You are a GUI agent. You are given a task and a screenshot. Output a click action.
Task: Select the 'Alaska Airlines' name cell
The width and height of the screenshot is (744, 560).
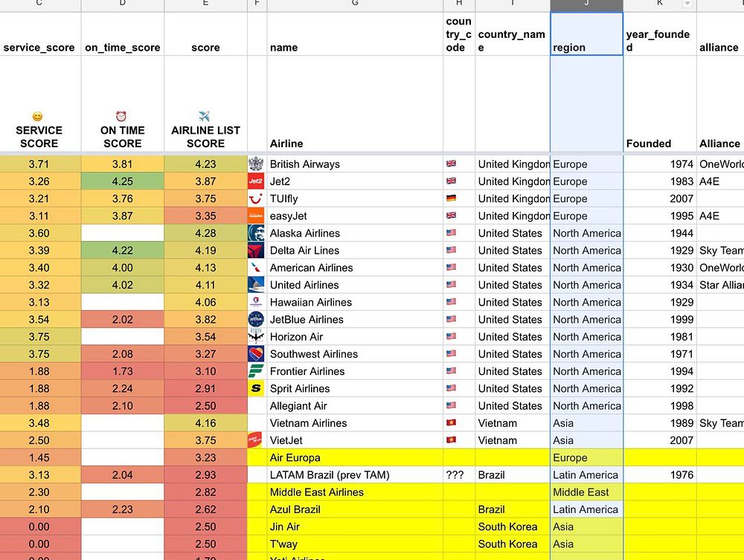[x=355, y=234]
